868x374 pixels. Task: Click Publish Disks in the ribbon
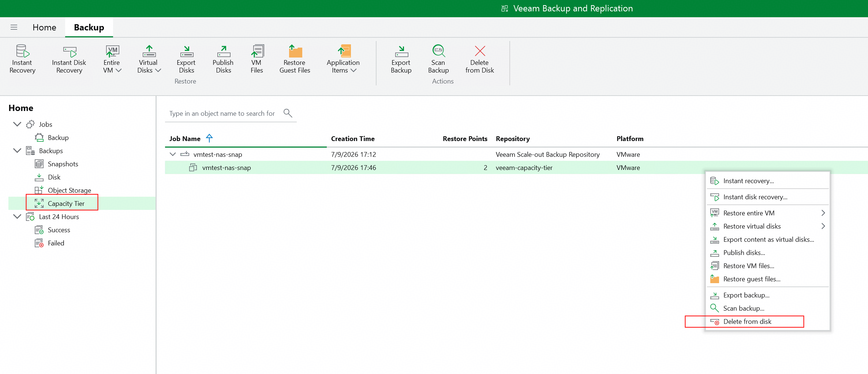223,59
